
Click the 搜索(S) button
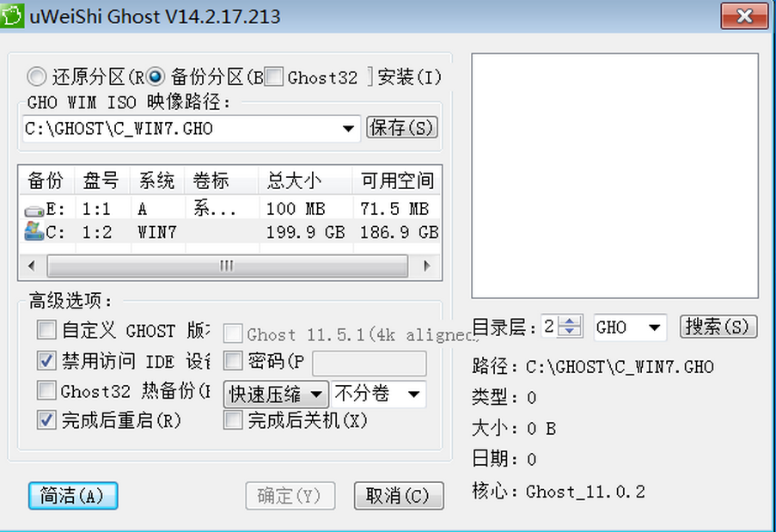pos(718,327)
